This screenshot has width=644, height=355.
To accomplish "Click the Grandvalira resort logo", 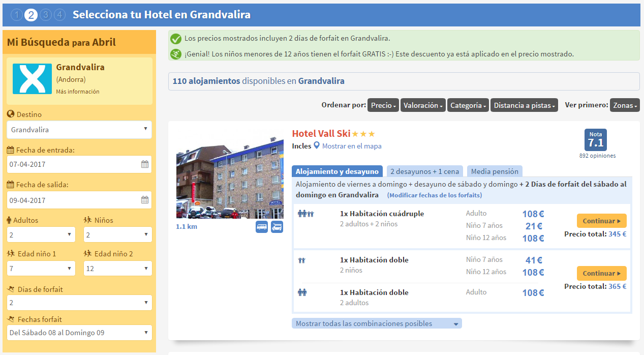I will (32, 79).
